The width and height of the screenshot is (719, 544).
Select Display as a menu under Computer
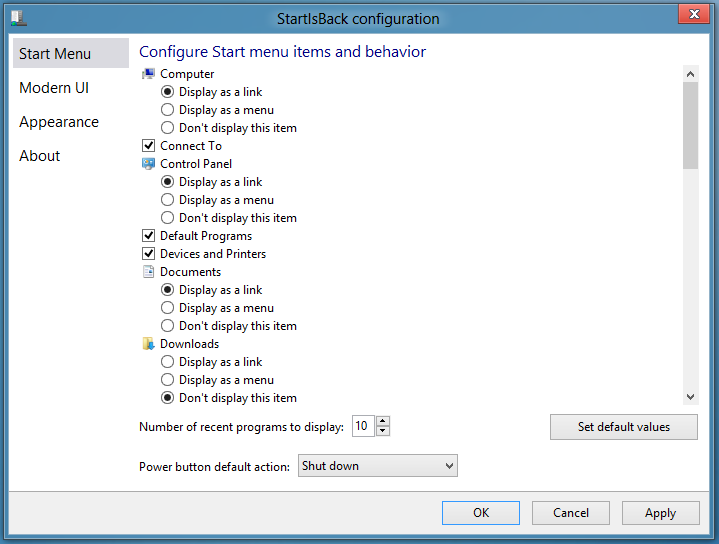click(x=168, y=110)
